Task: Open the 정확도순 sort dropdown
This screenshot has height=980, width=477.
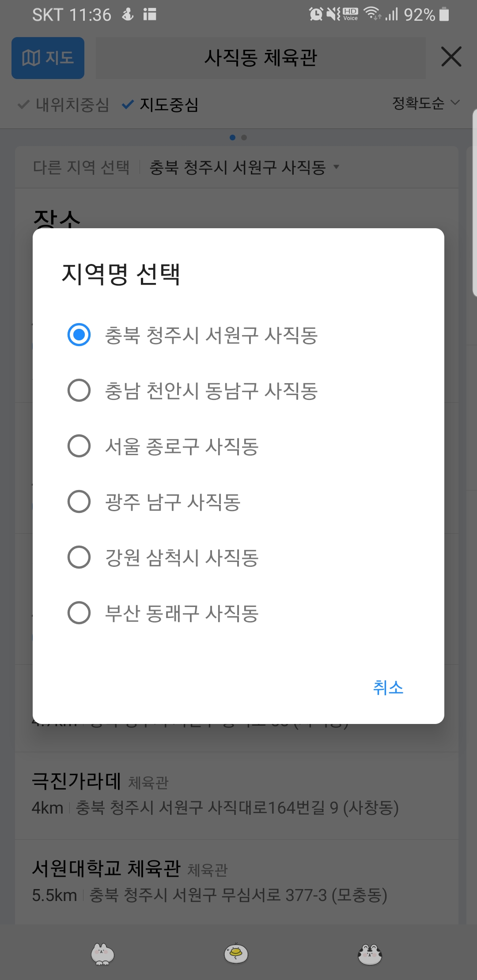Action: point(426,104)
